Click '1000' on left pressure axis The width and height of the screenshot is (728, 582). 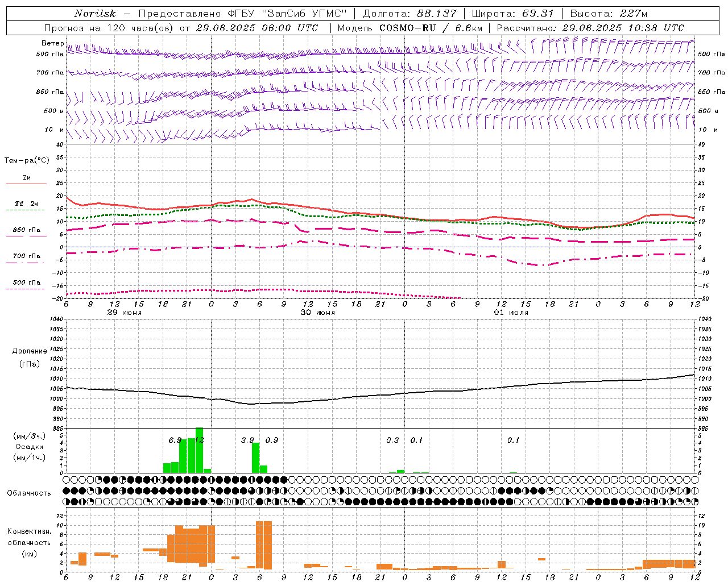coord(56,399)
